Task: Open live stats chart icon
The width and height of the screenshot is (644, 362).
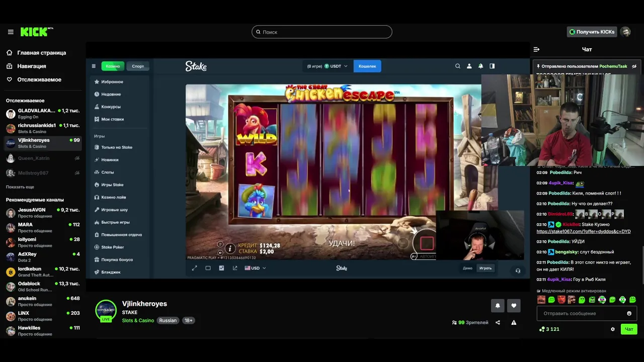Action: point(221,268)
